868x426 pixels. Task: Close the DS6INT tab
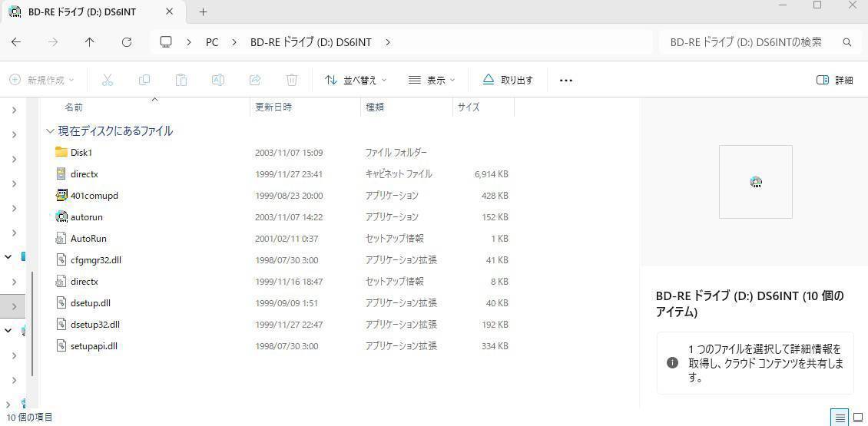point(170,12)
